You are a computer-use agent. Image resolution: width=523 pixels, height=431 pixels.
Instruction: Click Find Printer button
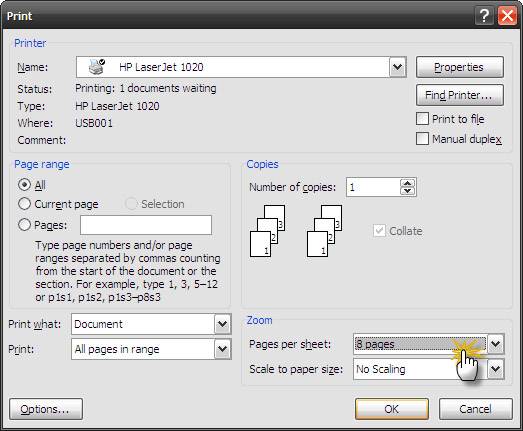(460, 95)
